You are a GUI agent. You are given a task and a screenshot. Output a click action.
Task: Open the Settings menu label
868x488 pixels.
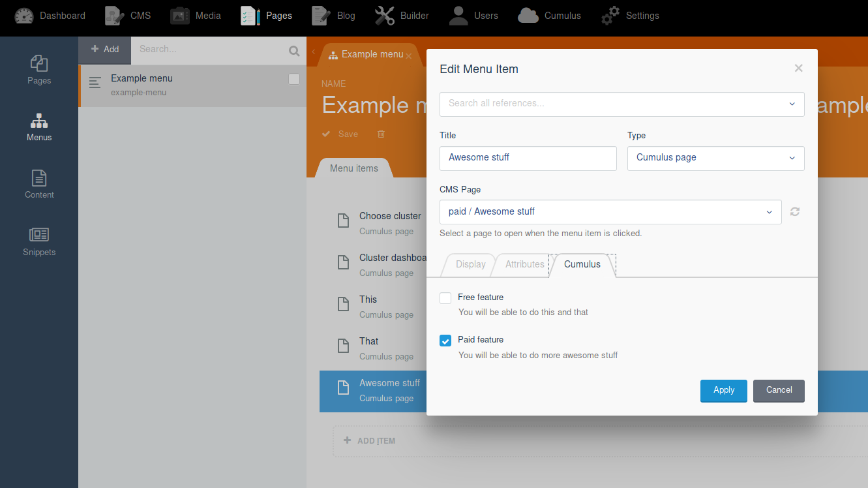coord(642,16)
